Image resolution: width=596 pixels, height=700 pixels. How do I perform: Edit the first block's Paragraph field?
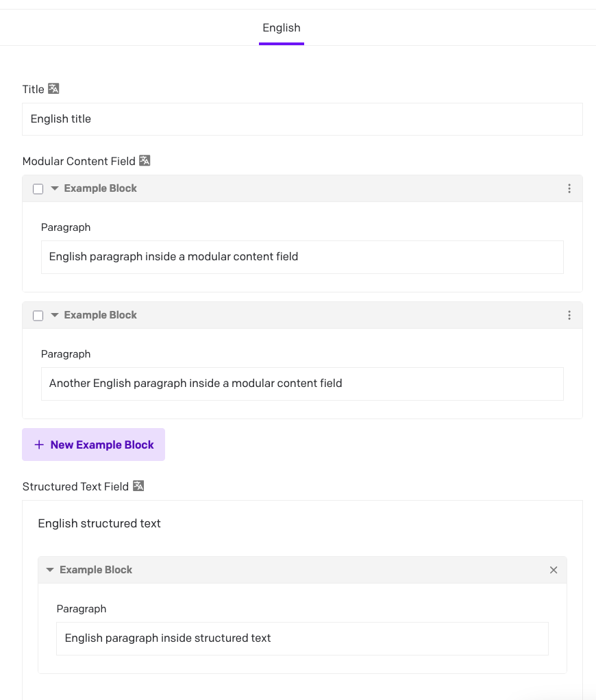(302, 257)
